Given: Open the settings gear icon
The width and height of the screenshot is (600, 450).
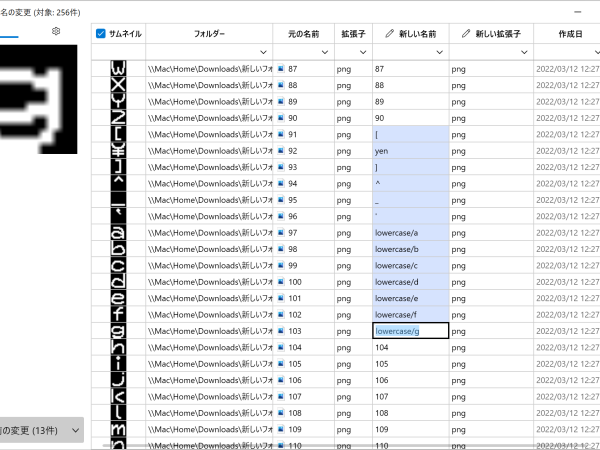Looking at the screenshot, I should (56, 31).
